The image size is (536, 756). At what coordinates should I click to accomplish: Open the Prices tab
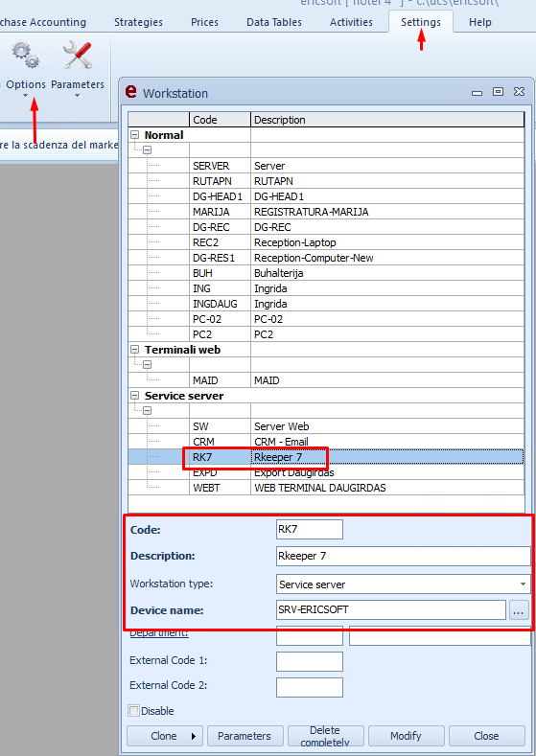click(204, 22)
